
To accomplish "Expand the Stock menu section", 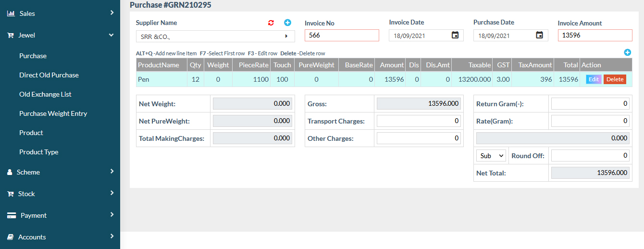I will (111, 193).
